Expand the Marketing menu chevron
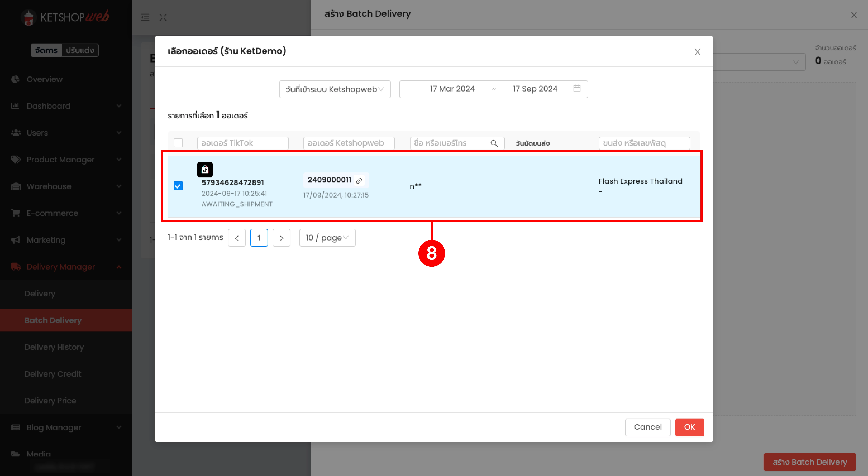This screenshot has width=868, height=476. [x=119, y=240]
